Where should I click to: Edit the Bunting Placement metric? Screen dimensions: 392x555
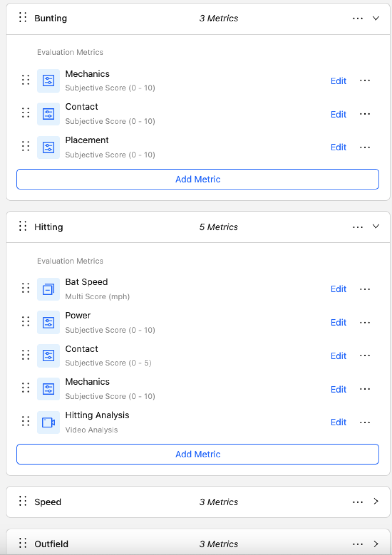coord(338,147)
